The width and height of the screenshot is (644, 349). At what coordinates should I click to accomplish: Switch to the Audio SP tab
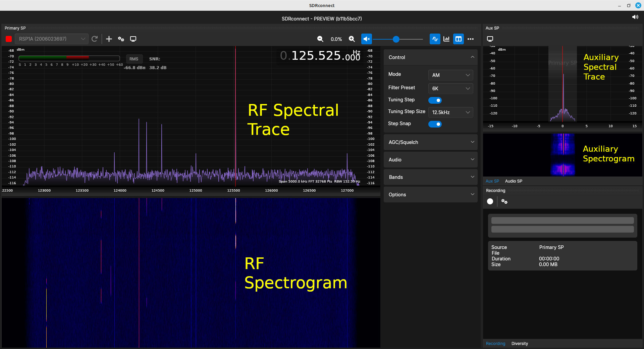pos(514,181)
